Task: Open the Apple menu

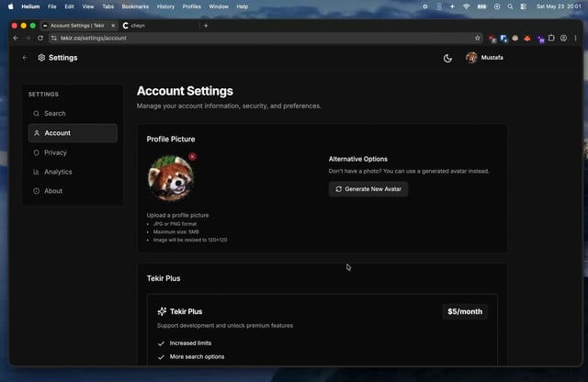Action: click(x=11, y=6)
